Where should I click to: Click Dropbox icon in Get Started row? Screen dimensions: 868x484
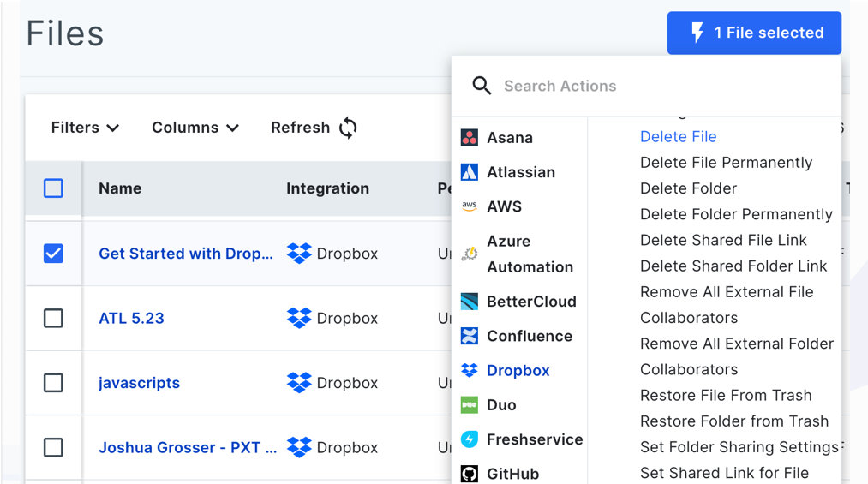(300, 254)
